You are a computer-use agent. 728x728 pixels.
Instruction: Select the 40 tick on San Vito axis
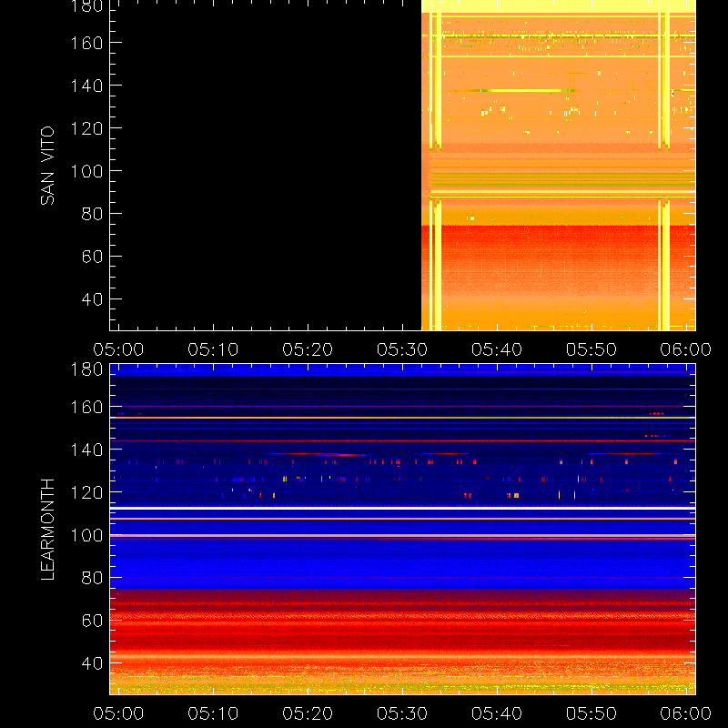coord(92,299)
